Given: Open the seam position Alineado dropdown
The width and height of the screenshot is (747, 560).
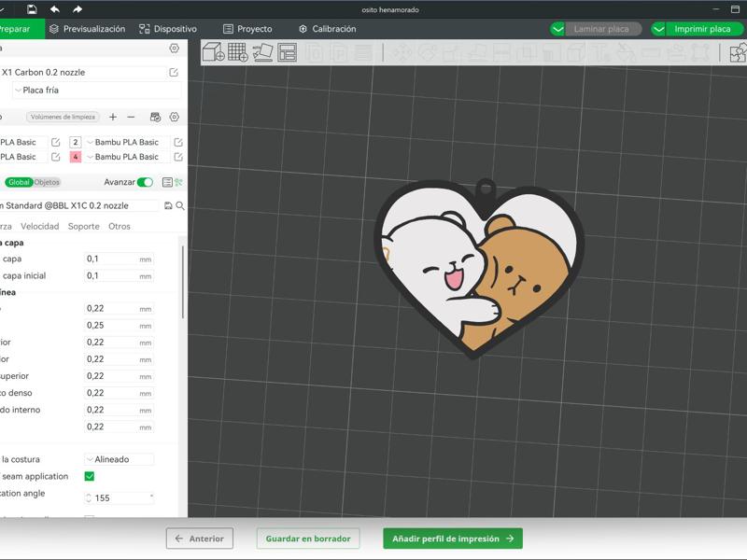Looking at the screenshot, I should [112, 458].
